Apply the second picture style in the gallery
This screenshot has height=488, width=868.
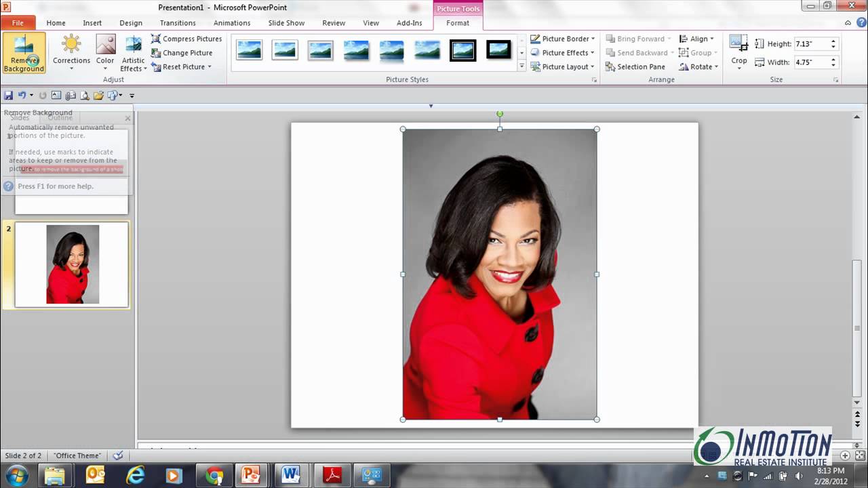[285, 50]
